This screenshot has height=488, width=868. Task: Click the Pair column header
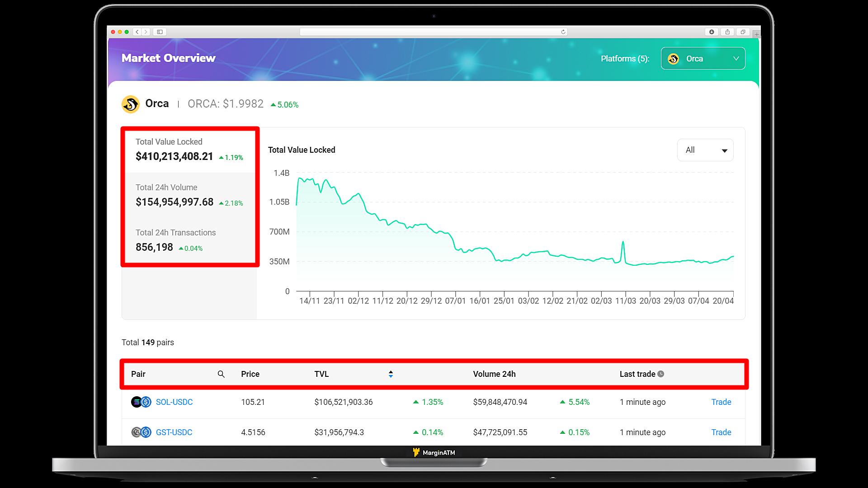tap(138, 374)
